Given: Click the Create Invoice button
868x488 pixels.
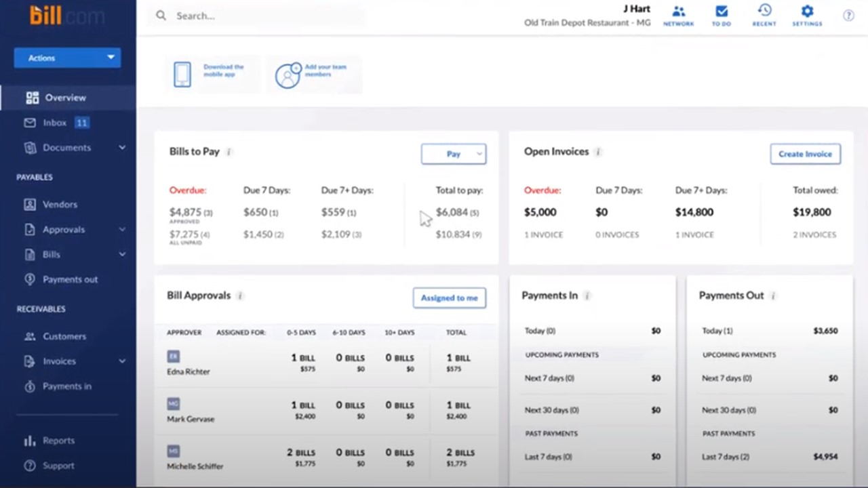Looking at the screenshot, I should [x=805, y=154].
